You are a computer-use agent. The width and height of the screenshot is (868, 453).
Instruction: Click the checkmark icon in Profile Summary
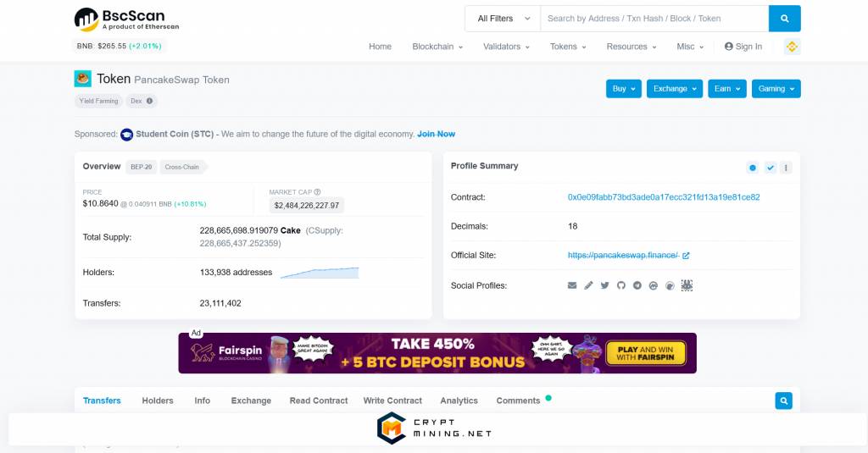pos(770,168)
